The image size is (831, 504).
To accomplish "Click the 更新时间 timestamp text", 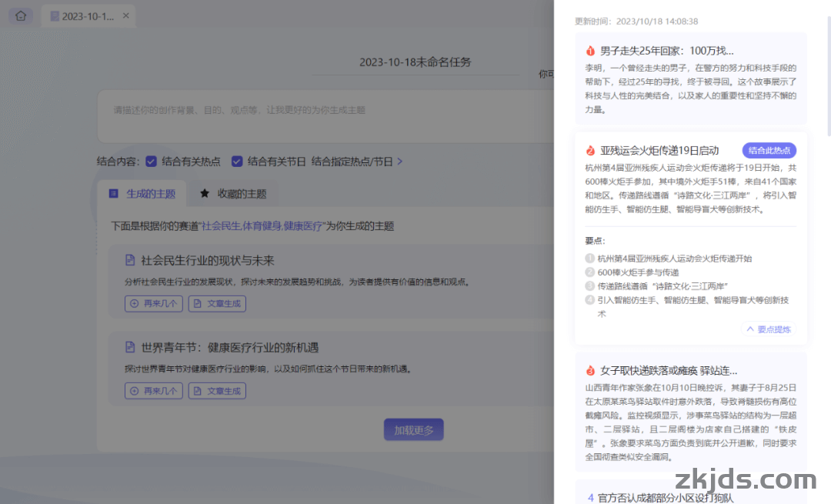I will 636,22.
